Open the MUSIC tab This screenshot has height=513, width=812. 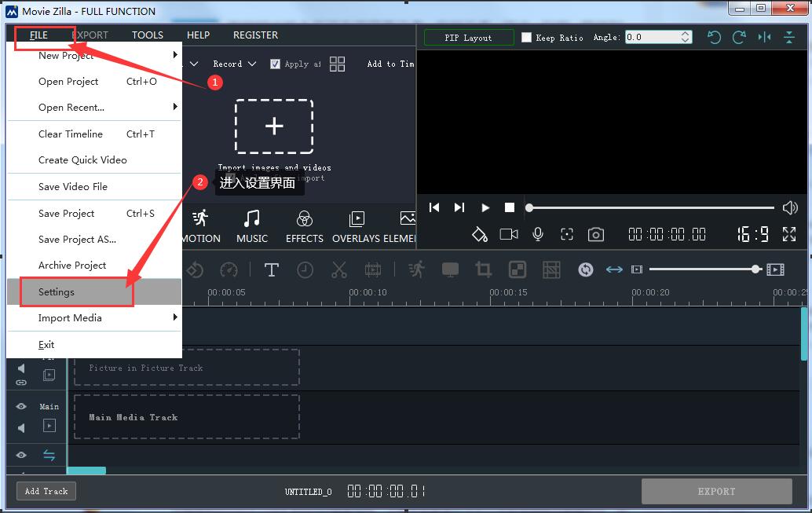252,227
